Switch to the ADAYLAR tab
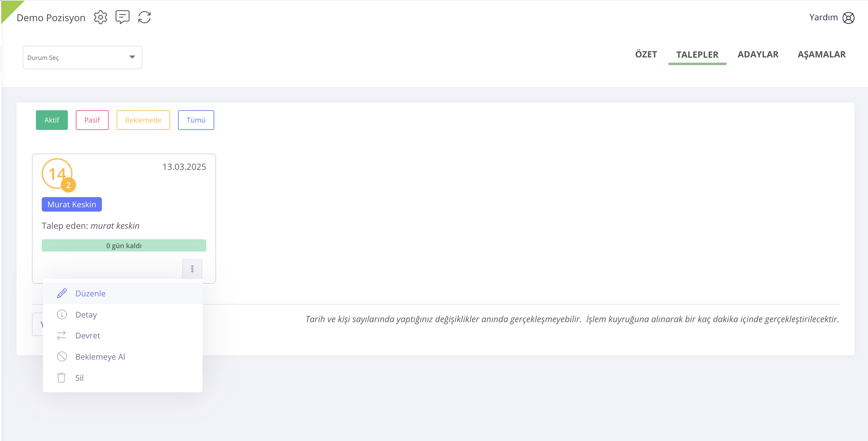This screenshot has width=868, height=441. coord(758,55)
